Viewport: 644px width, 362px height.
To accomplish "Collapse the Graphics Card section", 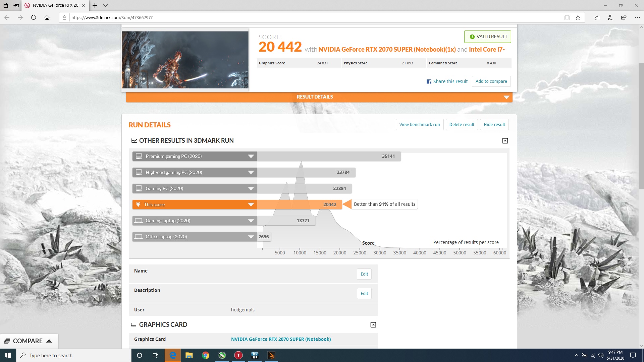I will pos(373,325).
